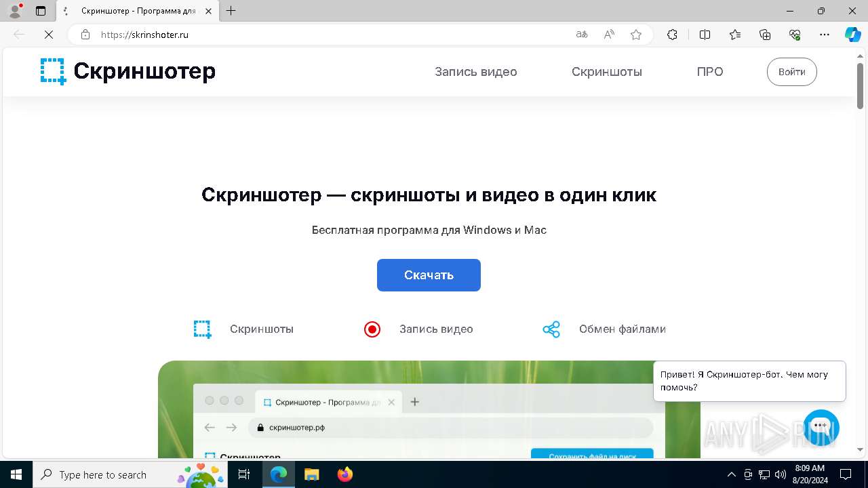Open the Tab actions menu icon
Image resolution: width=868 pixels, height=488 pixels.
(x=41, y=11)
